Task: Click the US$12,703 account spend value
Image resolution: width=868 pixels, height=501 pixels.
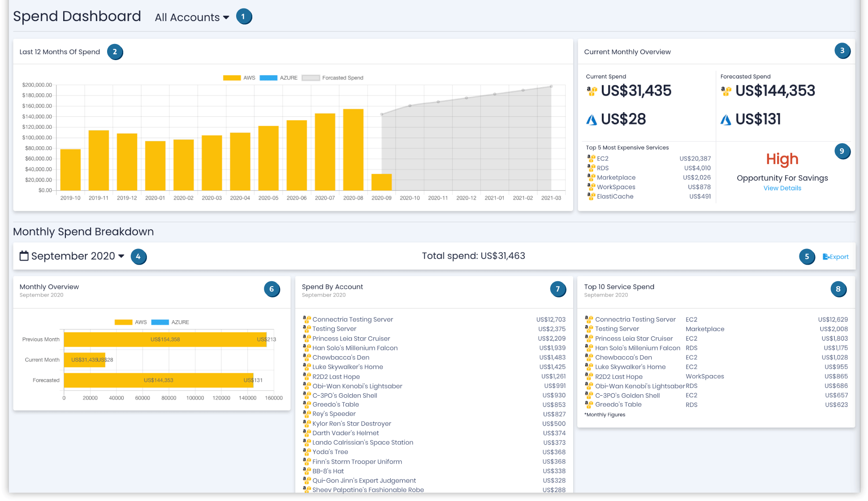Action: 551,319
